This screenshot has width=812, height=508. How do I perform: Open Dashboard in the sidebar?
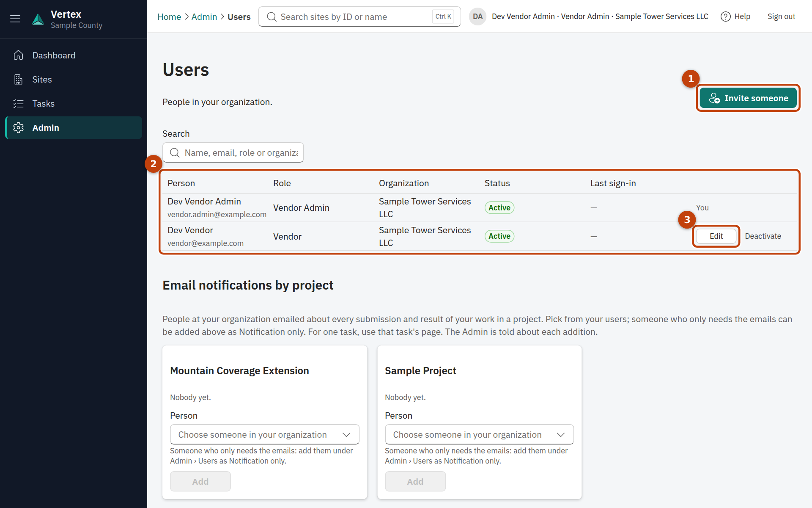coord(74,55)
